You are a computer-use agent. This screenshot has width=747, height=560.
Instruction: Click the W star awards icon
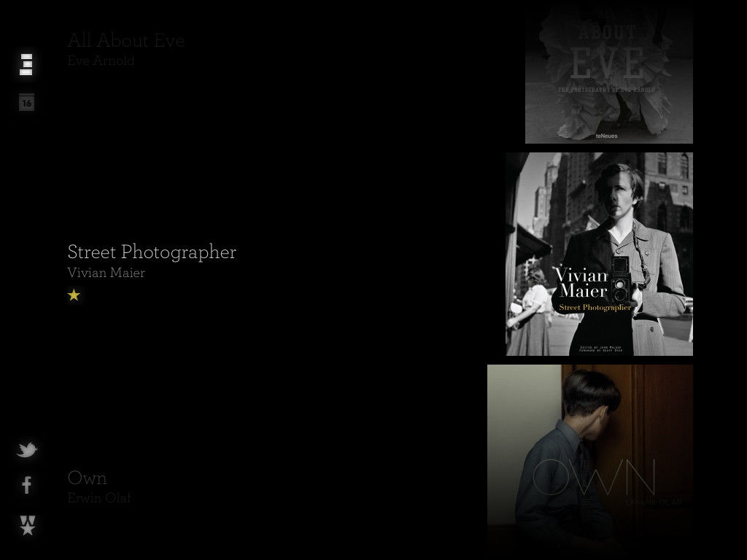(28, 525)
